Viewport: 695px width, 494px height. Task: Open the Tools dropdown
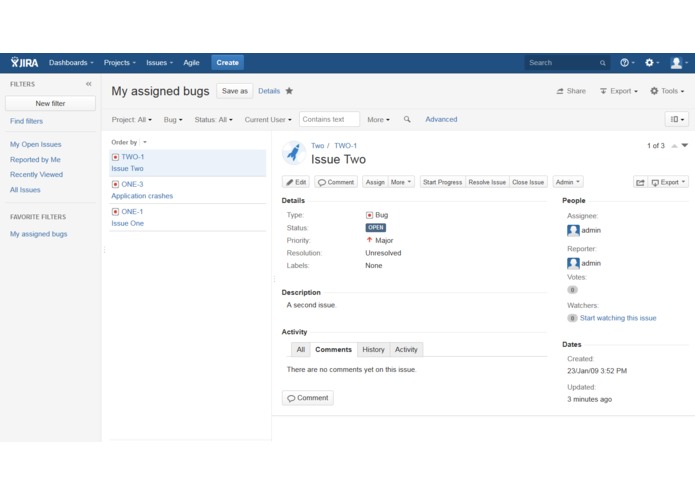667,91
